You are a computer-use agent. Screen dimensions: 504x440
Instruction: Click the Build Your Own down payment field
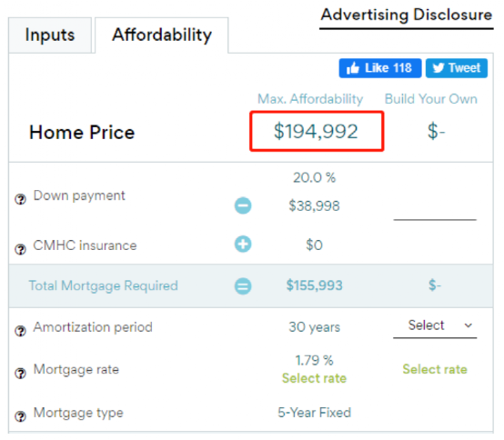(435, 210)
